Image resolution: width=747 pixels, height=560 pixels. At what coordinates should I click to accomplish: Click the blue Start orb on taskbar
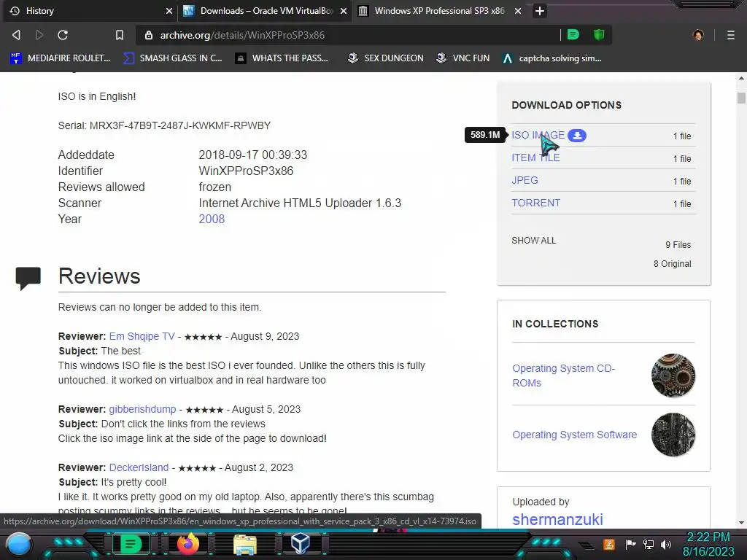coord(20,544)
